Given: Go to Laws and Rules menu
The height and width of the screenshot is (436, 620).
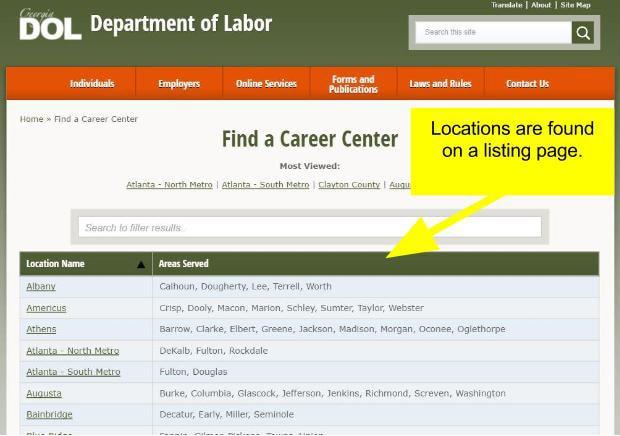Looking at the screenshot, I should 440,84.
